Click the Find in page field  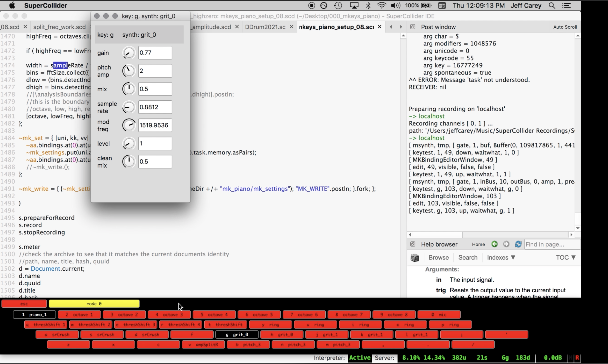(x=552, y=244)
